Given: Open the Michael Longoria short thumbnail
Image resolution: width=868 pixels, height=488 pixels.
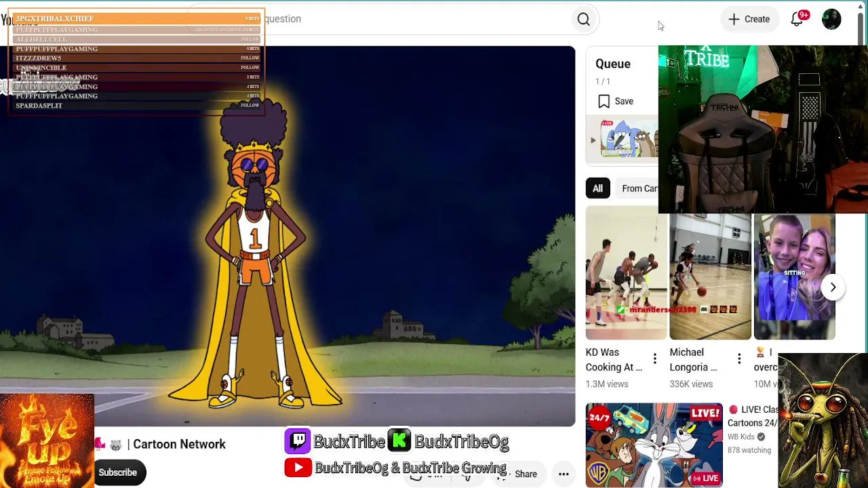Looking at the screenshot, I should coord(710,277).
